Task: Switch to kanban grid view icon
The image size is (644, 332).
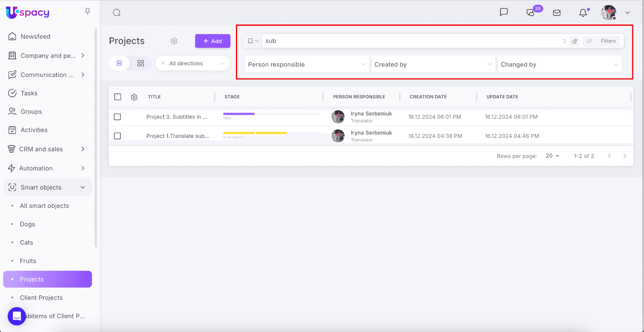Action: pos(140,64)
